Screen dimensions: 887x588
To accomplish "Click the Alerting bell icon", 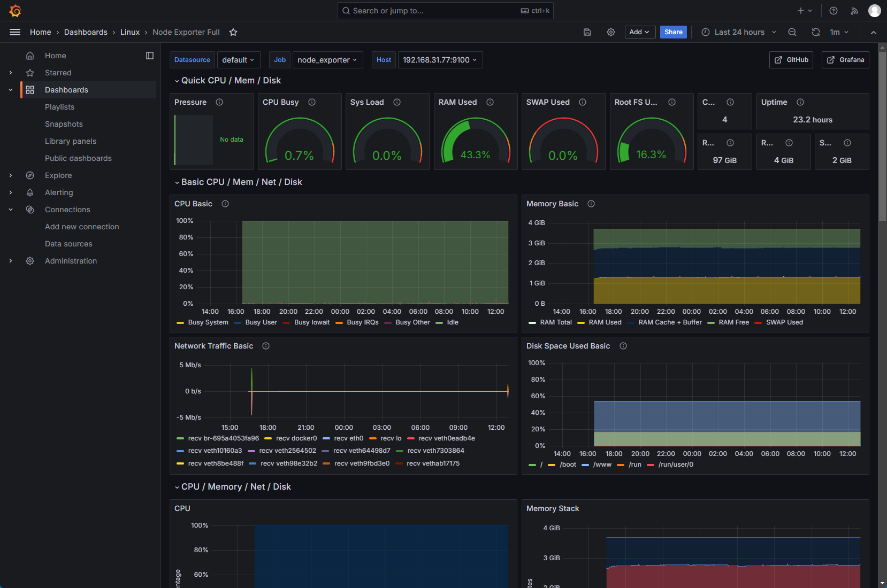I will point(30,192).
